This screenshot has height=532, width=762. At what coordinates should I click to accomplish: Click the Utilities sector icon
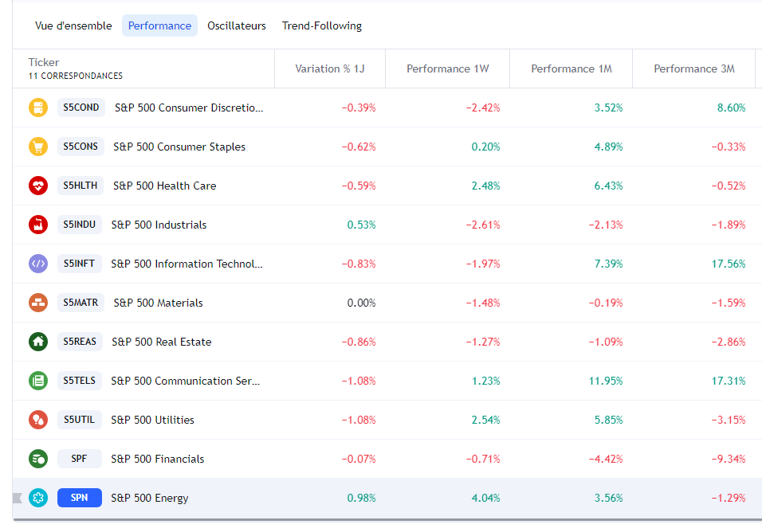coord(38,420)
